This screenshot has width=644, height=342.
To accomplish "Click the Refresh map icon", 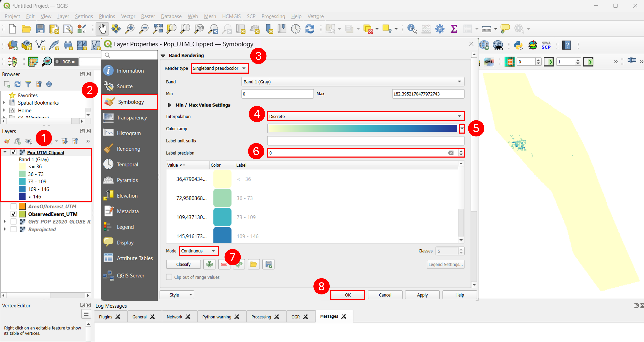I will click(309, 29).
